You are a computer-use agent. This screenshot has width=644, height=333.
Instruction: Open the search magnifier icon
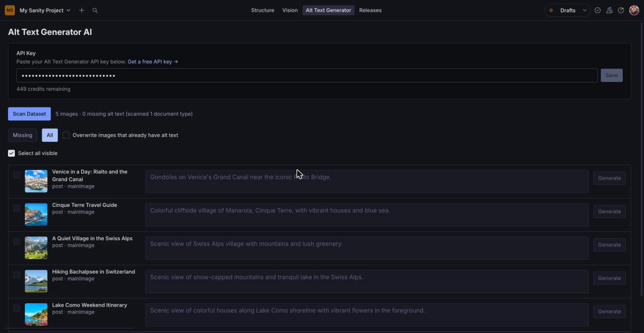point(95,10)
